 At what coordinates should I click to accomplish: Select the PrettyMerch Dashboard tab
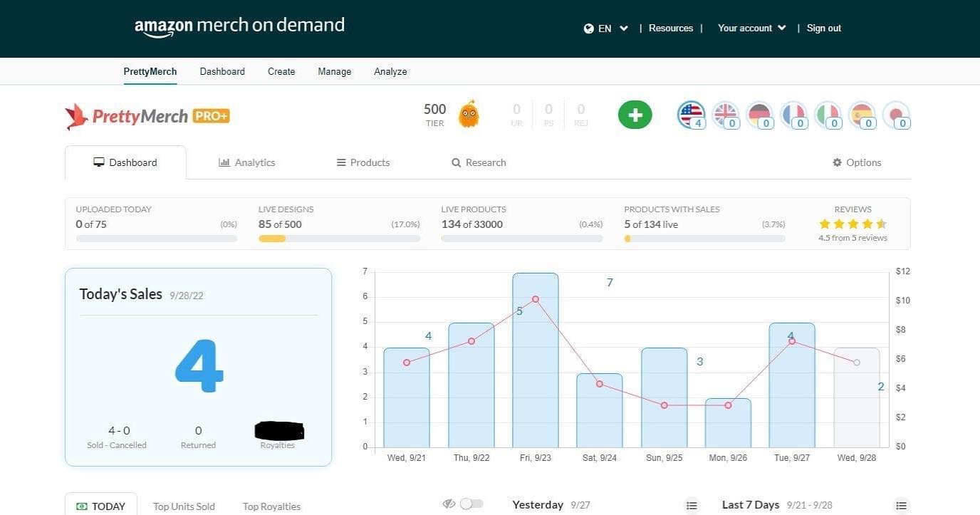[x=125, y=162]
